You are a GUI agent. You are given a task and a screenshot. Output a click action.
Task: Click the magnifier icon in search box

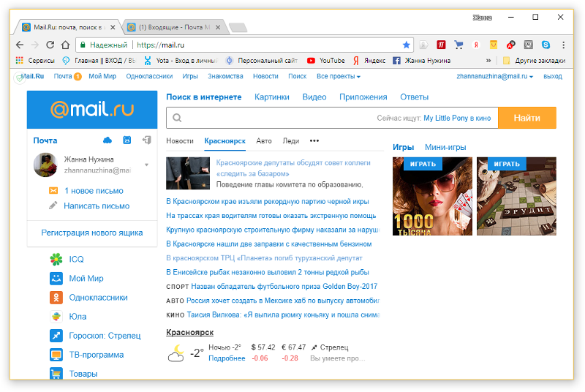177,118
